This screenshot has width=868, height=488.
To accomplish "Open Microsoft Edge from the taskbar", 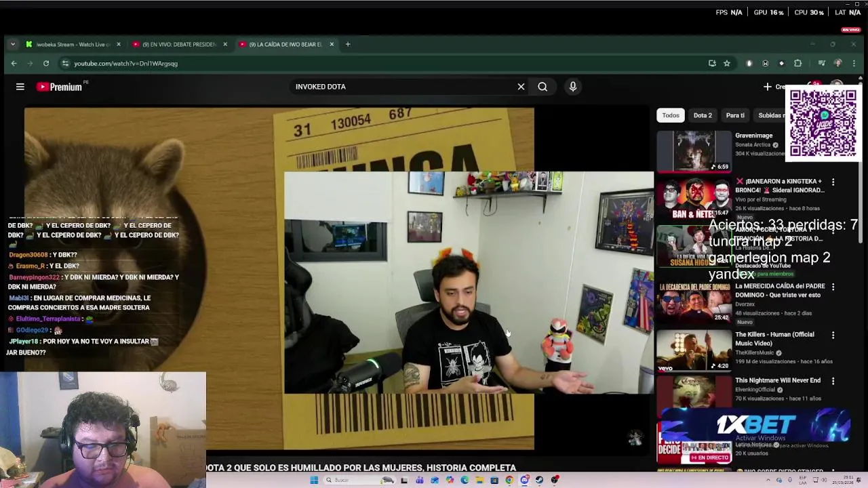I will pyautogui.click(x=465, y=480).
